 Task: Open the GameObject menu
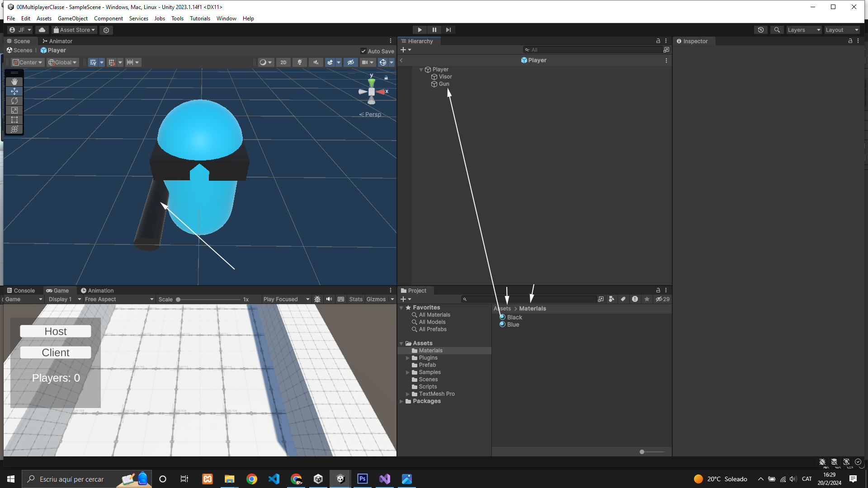pyautogui.click(x=72, y=19)
